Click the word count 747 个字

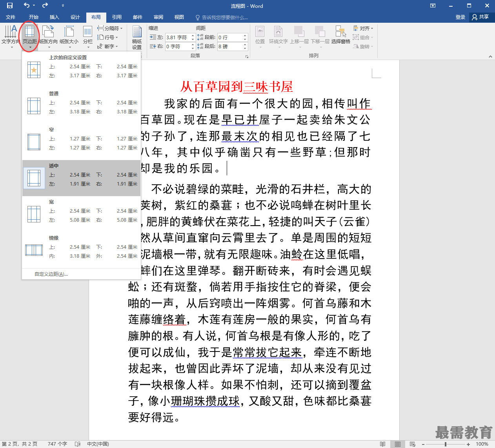point(57,444)
